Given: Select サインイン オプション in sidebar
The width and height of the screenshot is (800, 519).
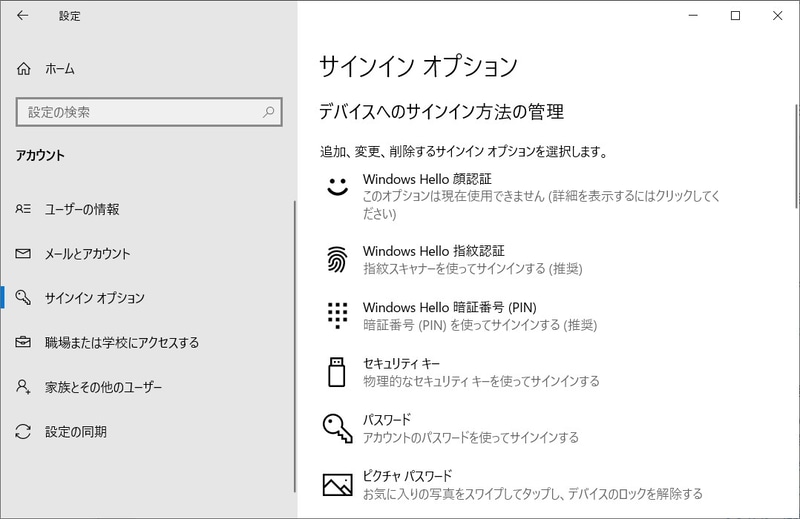Looking at the screenshot, I should tap(148, 298).
